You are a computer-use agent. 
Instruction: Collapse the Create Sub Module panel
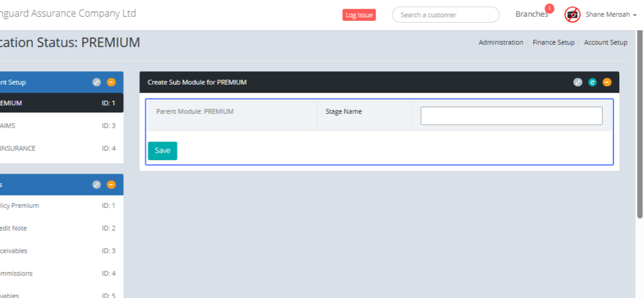[x=607, y=83]
